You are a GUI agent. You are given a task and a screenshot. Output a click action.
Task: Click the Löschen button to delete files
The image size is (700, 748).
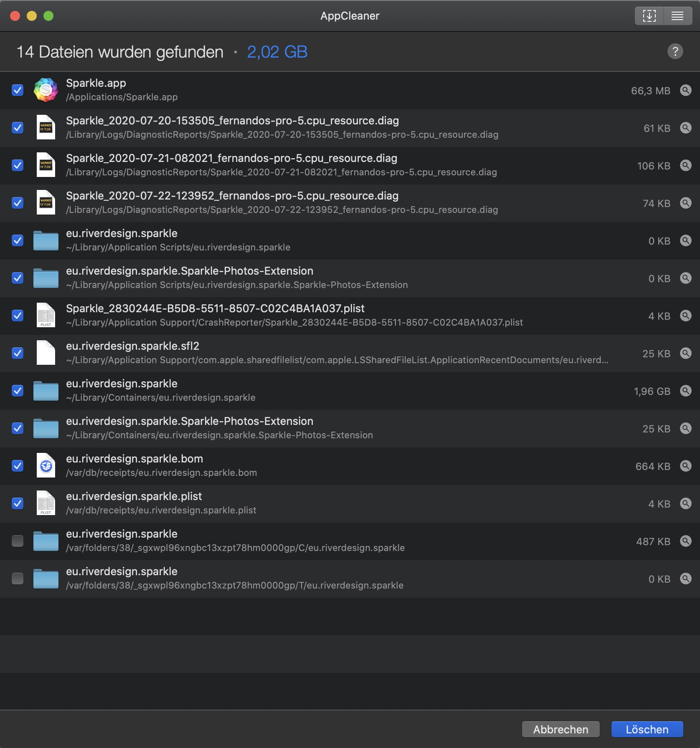[x=647, y=729]
